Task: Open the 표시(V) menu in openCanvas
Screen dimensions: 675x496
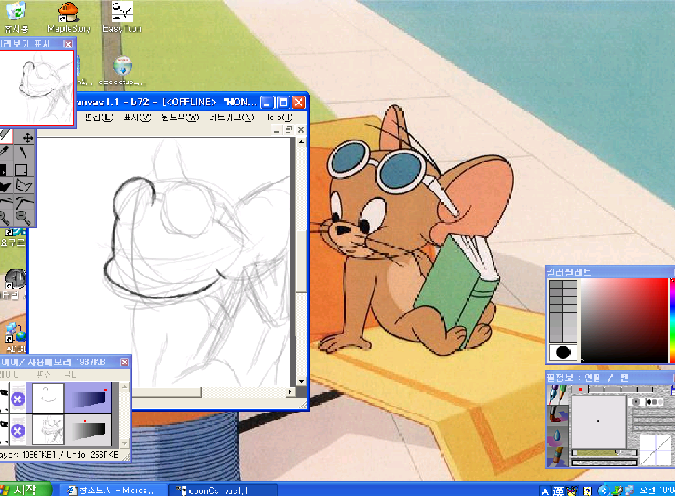Action: 137,117
